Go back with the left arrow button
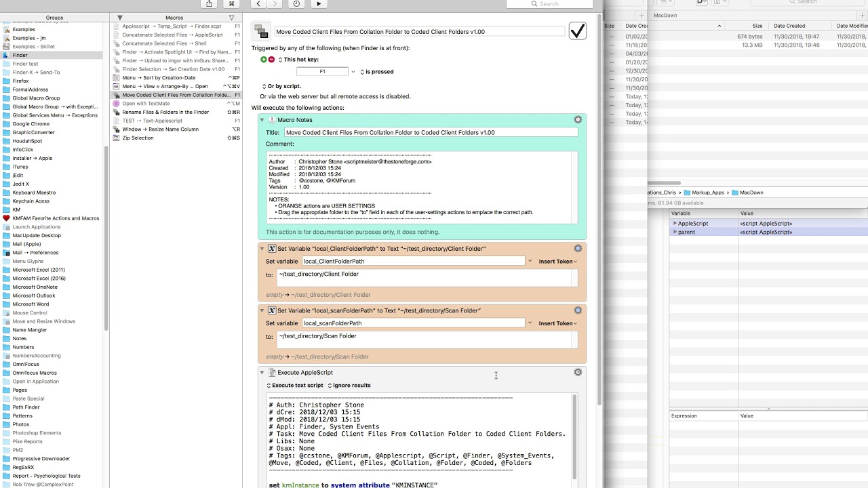This screenshot has width=868, height=488. (x=258, y=4)
